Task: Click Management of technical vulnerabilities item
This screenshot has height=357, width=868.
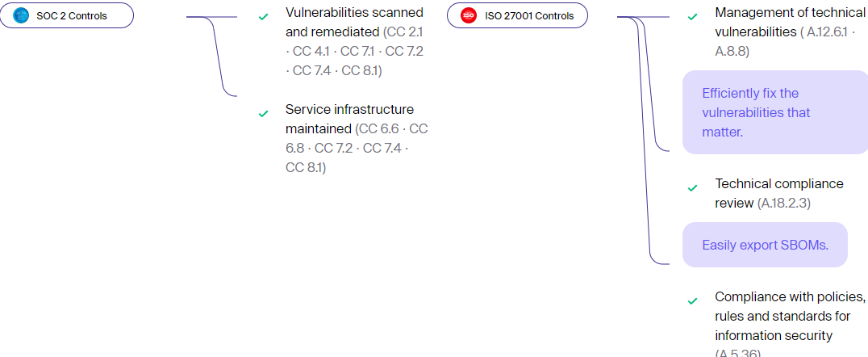Action: (x=790, y=22)
